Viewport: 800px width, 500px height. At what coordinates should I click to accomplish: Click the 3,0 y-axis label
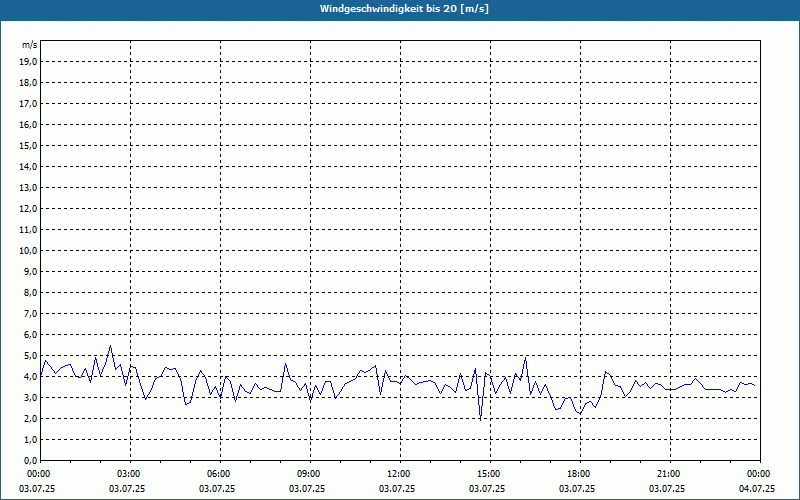tap(30, 397)
